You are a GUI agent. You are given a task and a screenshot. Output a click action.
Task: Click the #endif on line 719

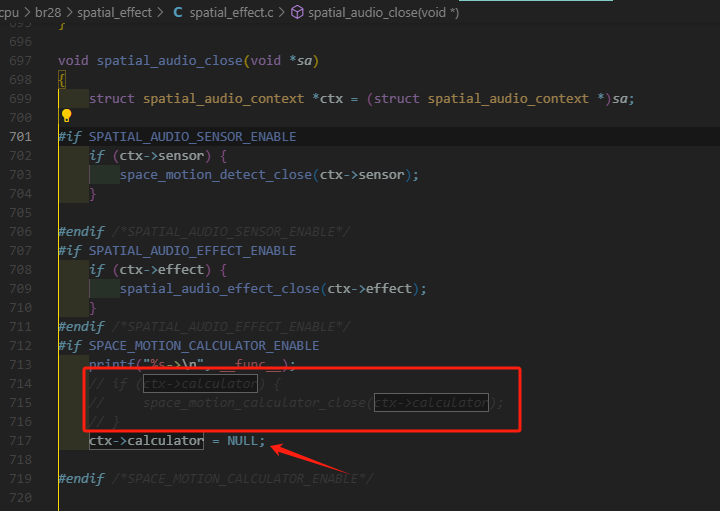[x=81, y=478]
